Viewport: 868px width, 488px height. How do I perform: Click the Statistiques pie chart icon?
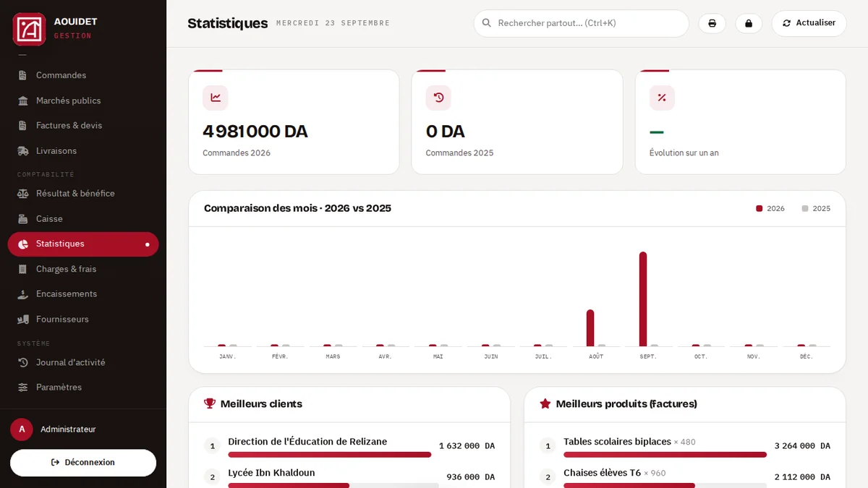click(23, 244)
